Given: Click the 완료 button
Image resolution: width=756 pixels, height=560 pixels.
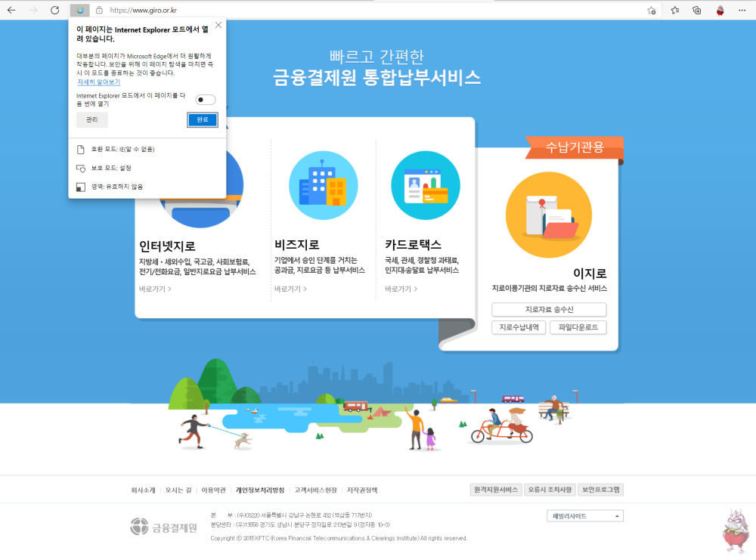Looking at the screenshot, I should [x=203, y=119].
